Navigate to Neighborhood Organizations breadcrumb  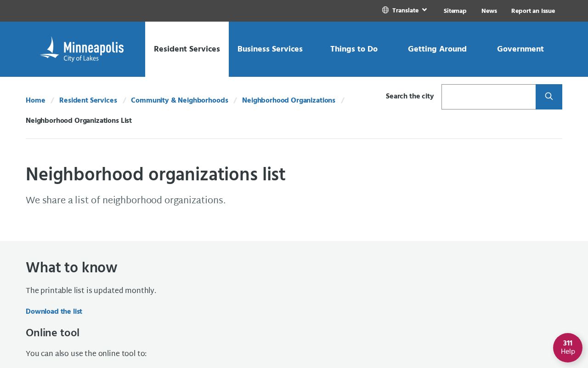[288, 100]
